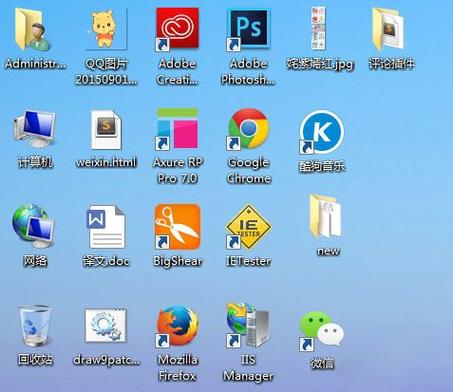
Task: Select the Administrator user folder
Action: click(x=33, y=30)
